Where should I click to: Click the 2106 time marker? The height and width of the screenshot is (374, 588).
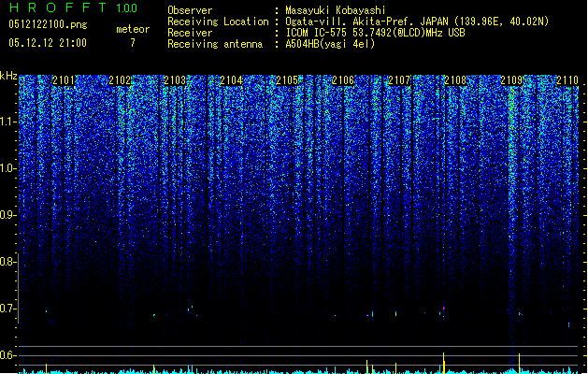(x=343, y=80)
